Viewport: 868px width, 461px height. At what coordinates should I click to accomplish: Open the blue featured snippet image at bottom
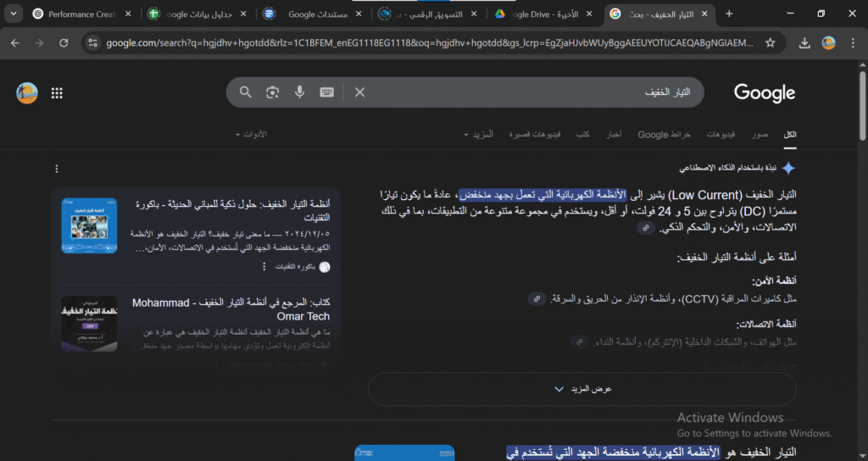(x=404, y=453)
